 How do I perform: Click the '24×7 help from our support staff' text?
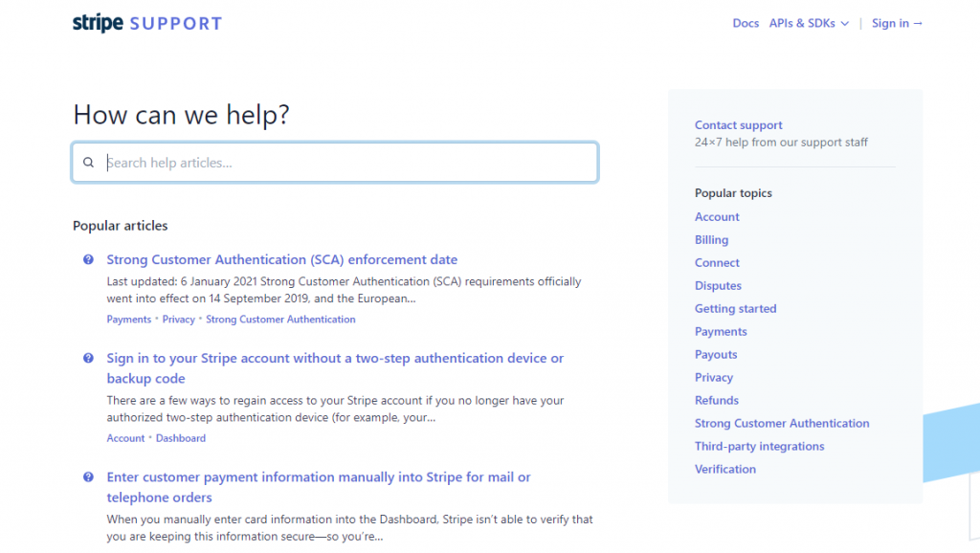click(781, 143)
